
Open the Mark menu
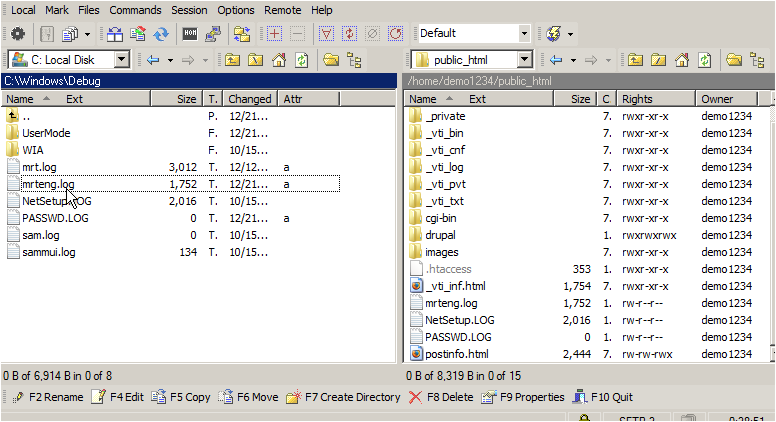(x=57, y=10)
